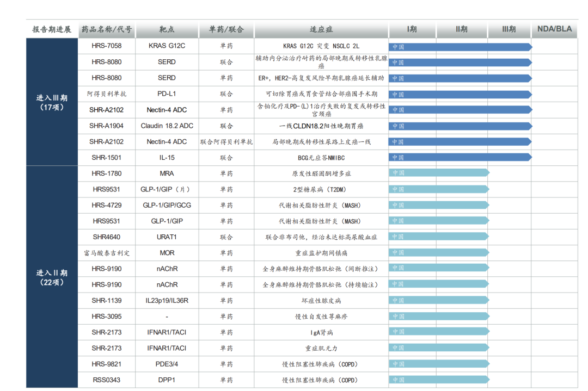Select indication IgA肾病
The width and height of the screenshot is (588, 391).
click(321, 333)
